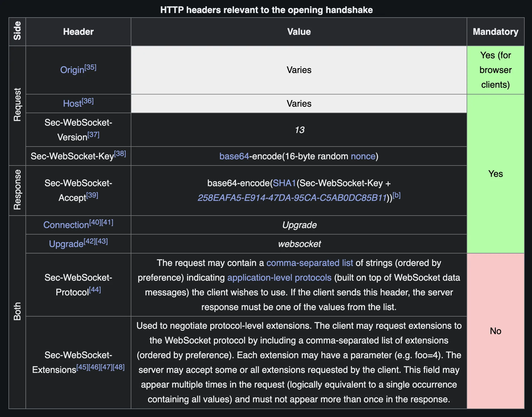
Task: Click the 'Yes (for browser clients)' cell
Action: coord(495,70)
